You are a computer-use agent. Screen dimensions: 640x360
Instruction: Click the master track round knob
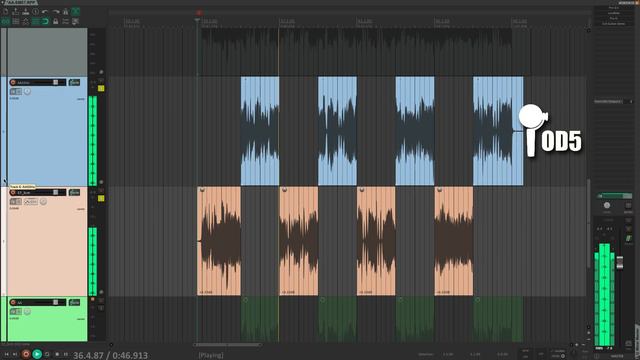point(607,205)
